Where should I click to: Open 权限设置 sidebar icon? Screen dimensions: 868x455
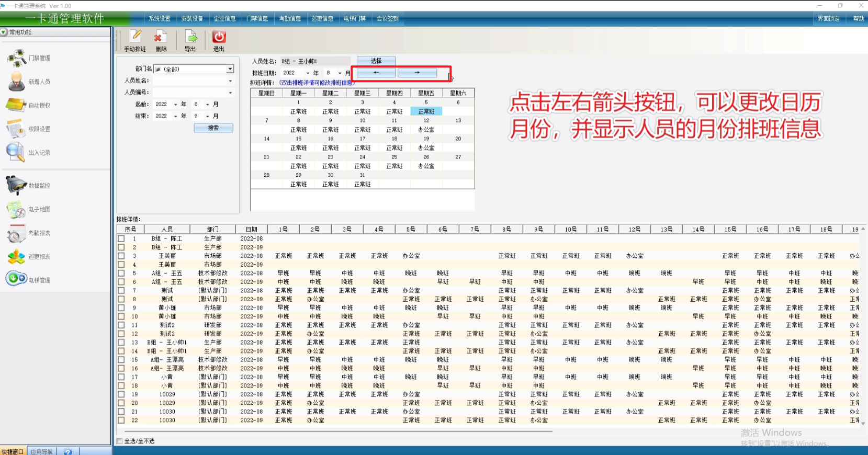(x=16, y=129)
